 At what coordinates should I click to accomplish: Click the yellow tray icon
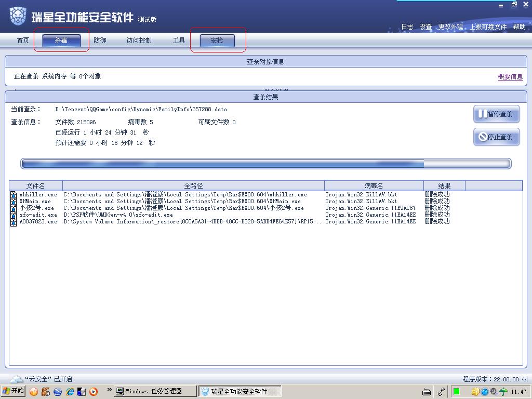pos(476,392)
